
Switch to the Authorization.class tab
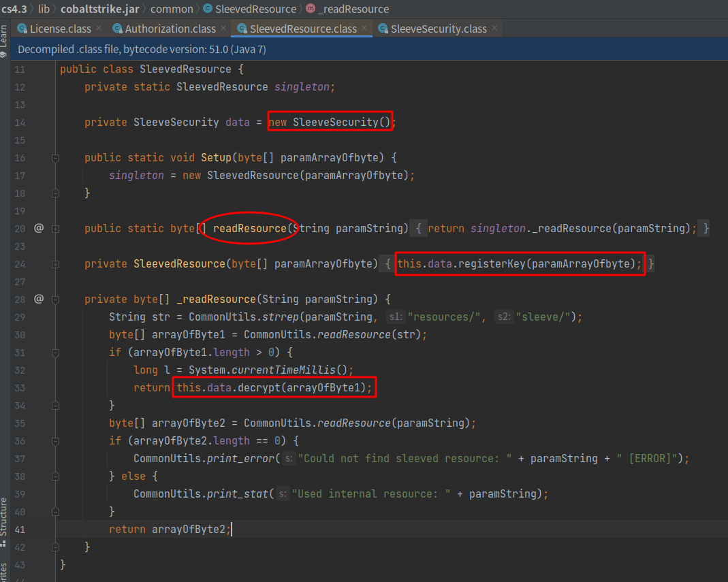pyautogui.click(x=170, y=29)
